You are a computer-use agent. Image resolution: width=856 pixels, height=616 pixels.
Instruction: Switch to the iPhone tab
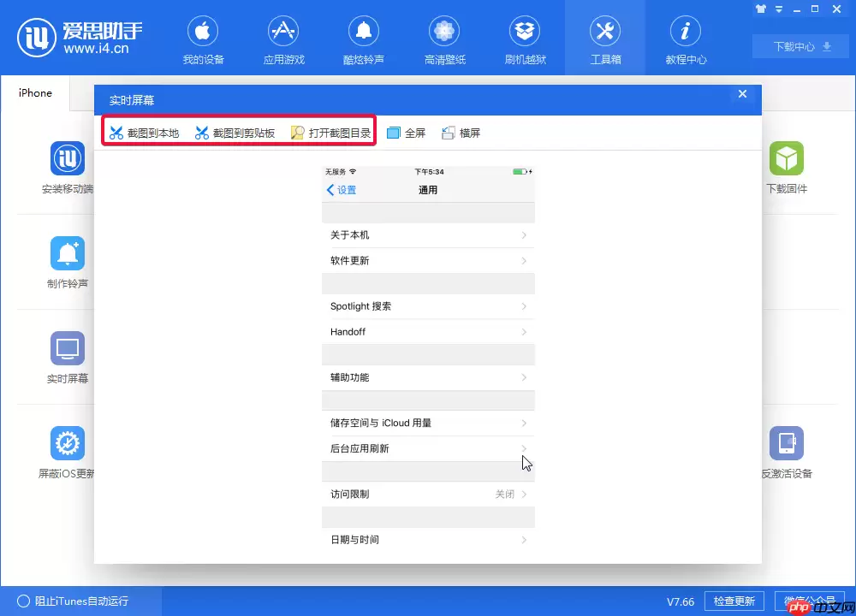pos(35,92)
